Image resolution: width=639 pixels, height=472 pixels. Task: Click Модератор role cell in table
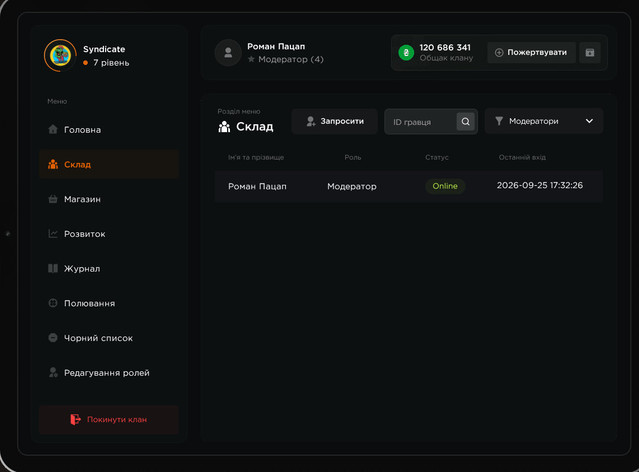point(352,186)
